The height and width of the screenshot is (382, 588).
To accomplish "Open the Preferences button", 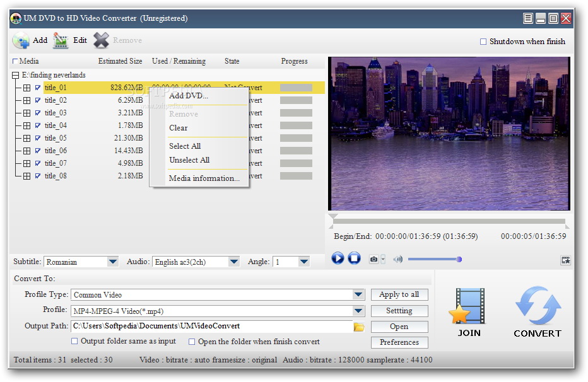I will (x=399, y=342).
